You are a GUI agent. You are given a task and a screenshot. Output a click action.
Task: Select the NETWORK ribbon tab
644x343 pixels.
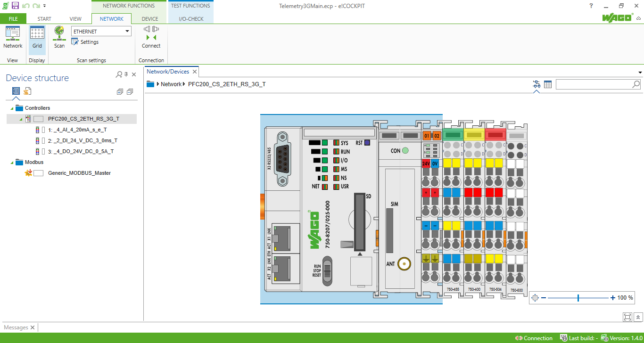[112, 19]
